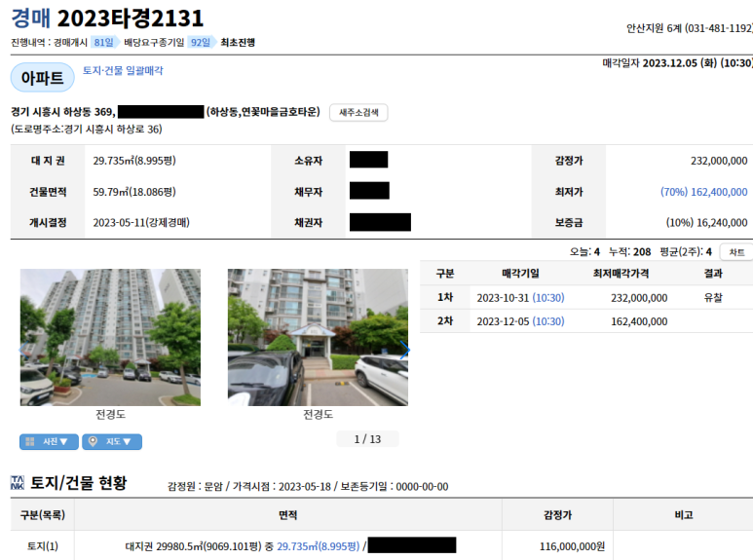Open the 토지·건물 일괄매각 link
Viewport: 753px width, 560px height.
coord(123,70)
